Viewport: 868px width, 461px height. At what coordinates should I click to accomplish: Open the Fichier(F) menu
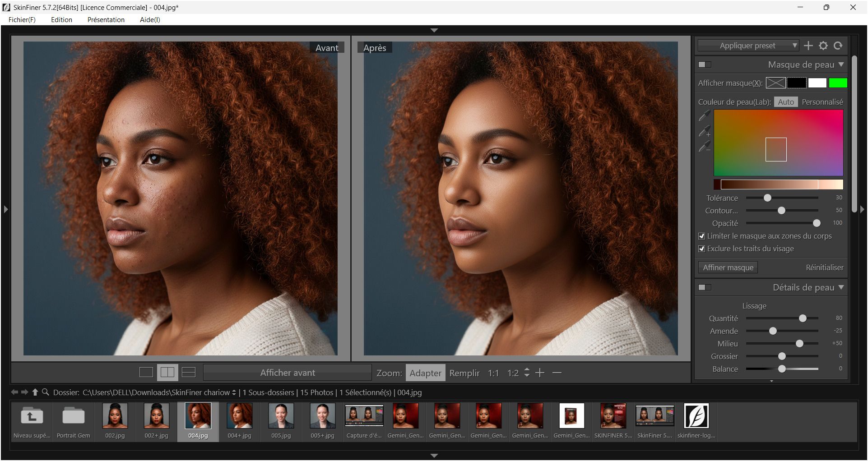[22, 19]
